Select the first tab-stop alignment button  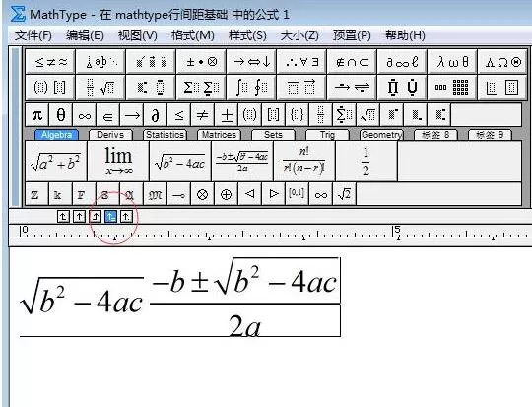63,216
